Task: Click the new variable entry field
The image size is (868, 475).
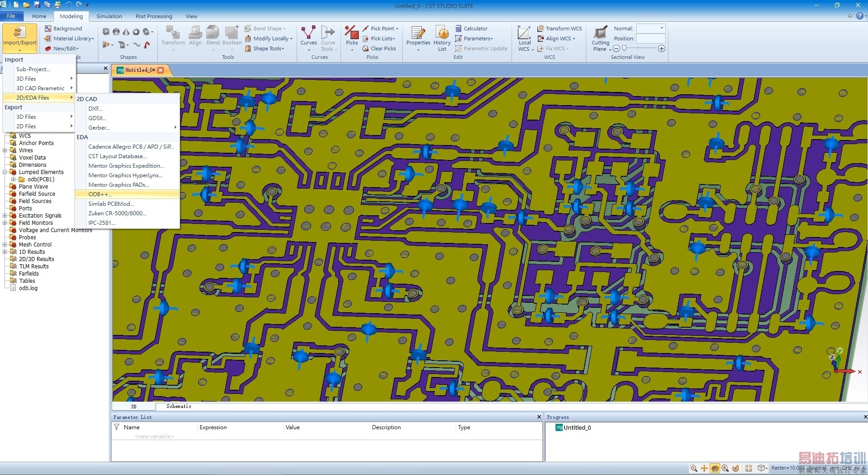Action: pos(154,436)
